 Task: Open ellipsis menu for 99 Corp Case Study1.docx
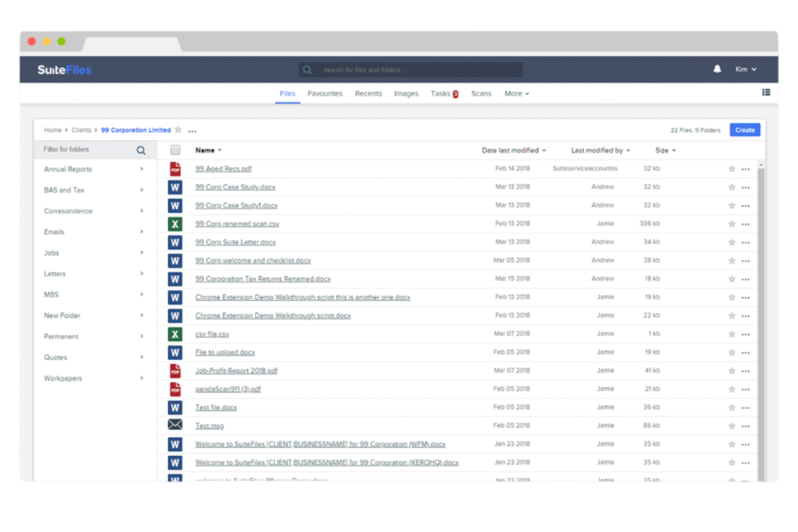[x=746, y=206]
